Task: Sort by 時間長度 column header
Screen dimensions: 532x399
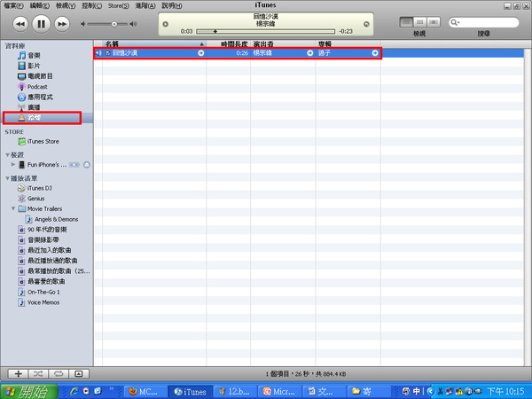Action: pyautogui.click(x=229, y=44)
